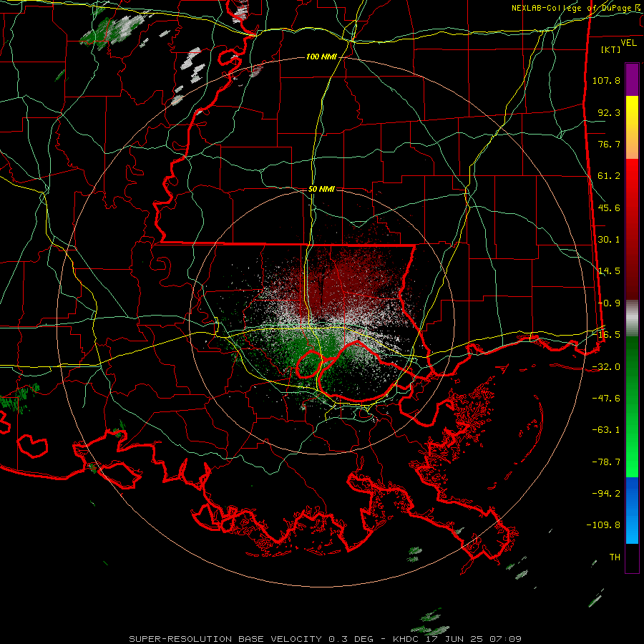Click the dark red outbound velocity area
The image size is (644, 644).
pyautogui.click(x=349, y=279)
